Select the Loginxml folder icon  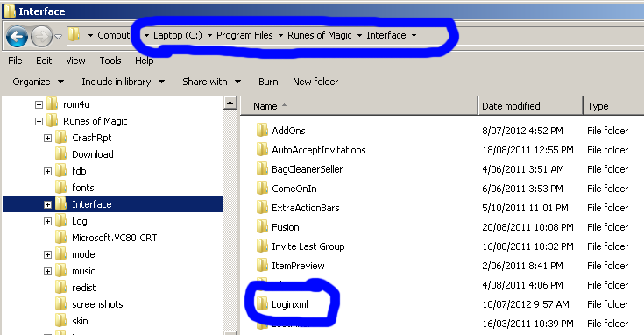pyautogui.click(x=262, y=303)
